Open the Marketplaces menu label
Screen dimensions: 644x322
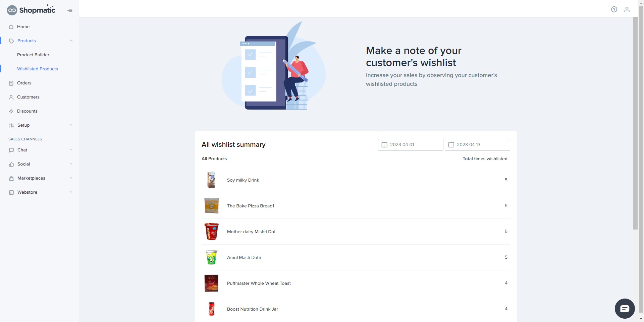(x=31, y=178)
